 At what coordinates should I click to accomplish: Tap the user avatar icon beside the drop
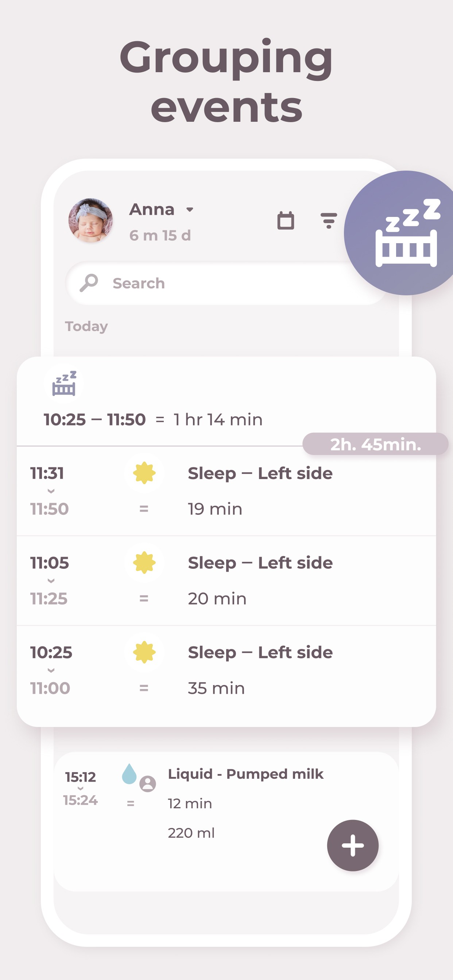tap(148, 784)
